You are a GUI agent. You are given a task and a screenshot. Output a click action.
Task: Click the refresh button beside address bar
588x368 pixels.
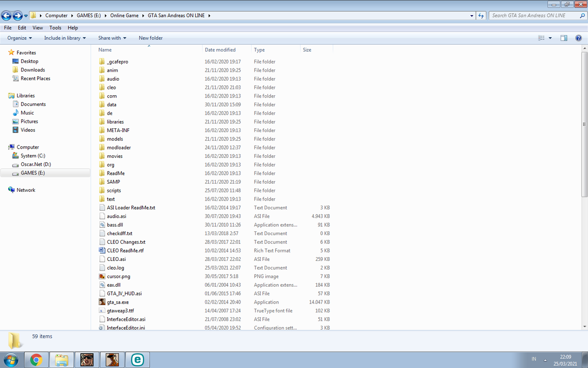point(481,16)
